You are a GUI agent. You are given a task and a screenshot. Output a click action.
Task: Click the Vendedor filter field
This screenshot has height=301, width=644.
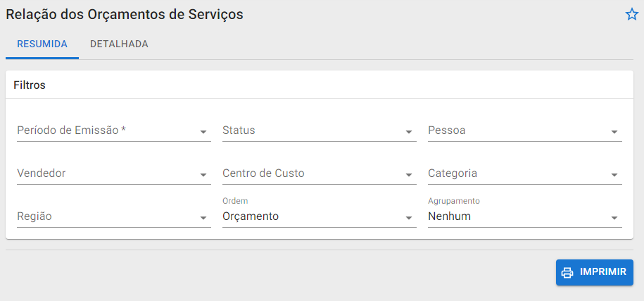(106, 173)
